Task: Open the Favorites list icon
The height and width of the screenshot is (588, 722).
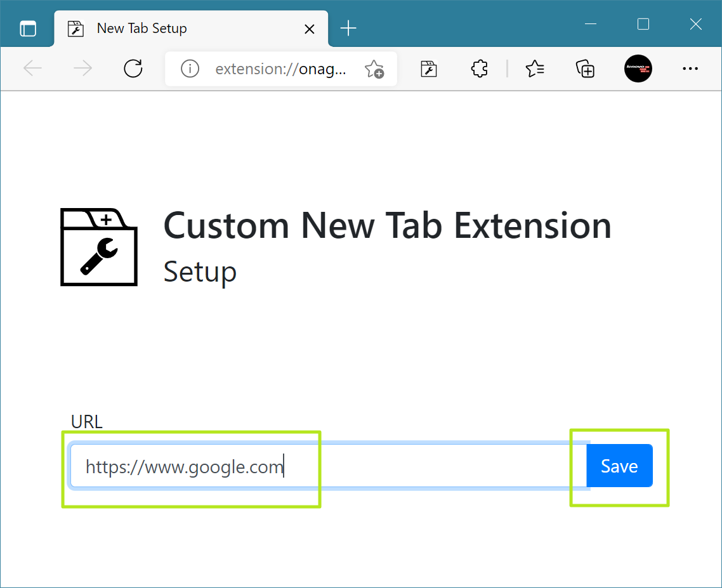Action: tap(535, 69)
